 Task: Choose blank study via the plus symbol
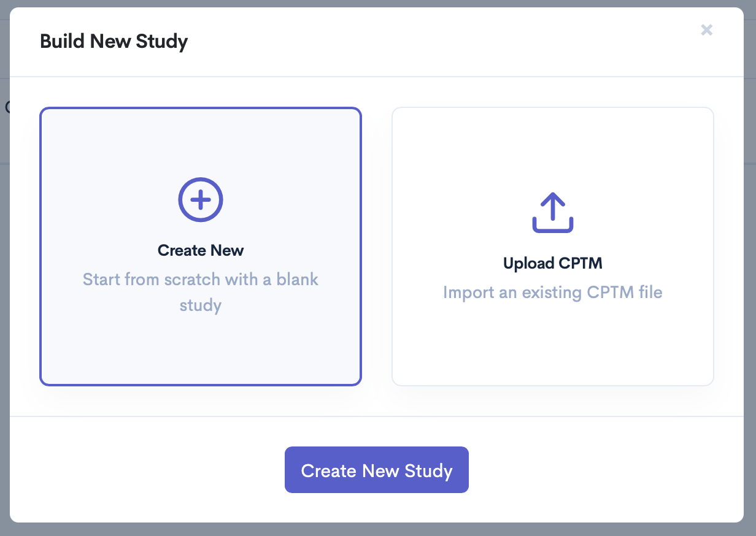pos(201,199)
